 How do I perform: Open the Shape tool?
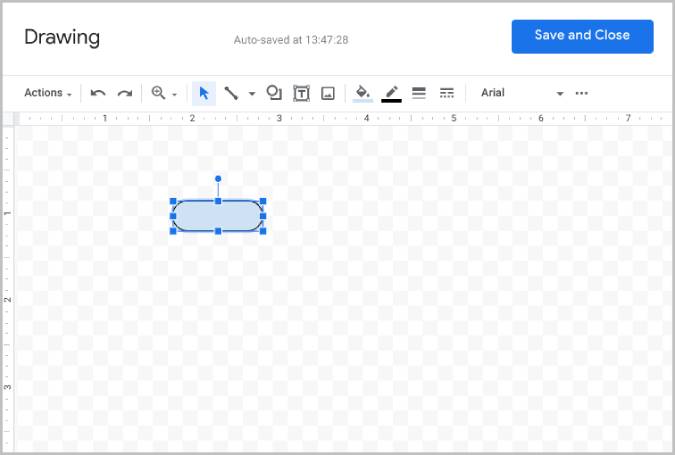274,93
